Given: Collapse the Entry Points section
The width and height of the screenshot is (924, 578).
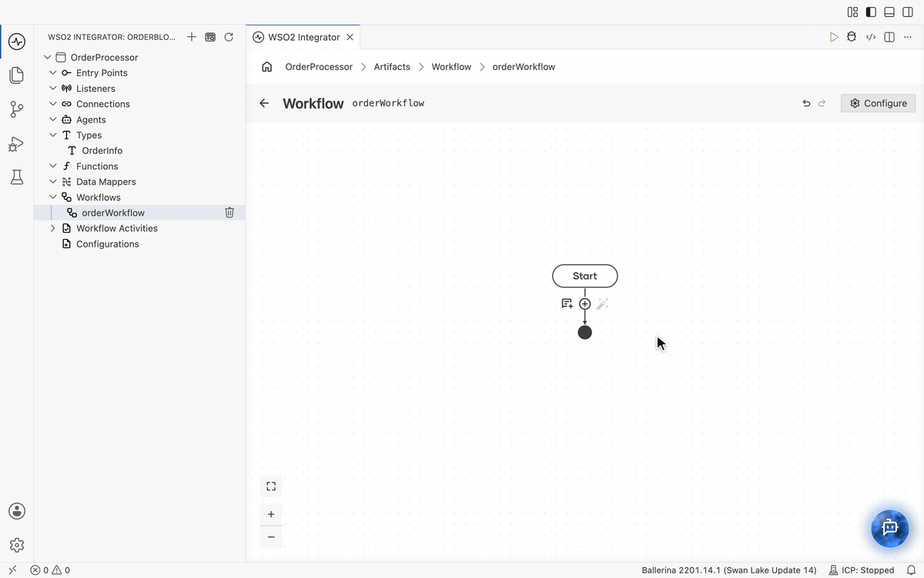Looking at the screenshot, I should 53,72.
